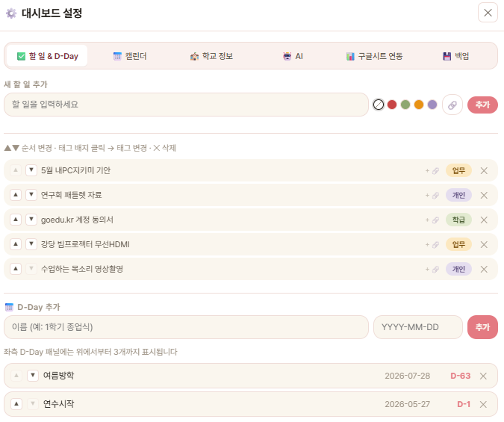Change 업무 tag on 강당 빔프로젝터 무선HDMI

point(458,244)
